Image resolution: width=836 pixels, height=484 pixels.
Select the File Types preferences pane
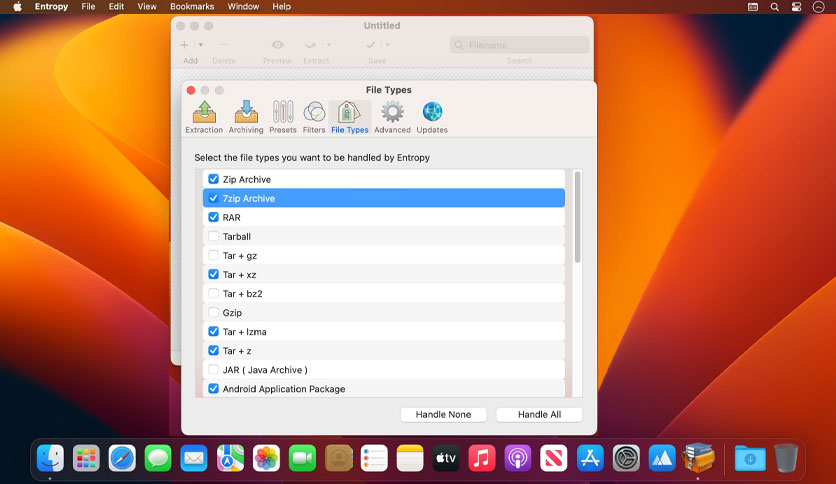pyautogui.click(x=349, y=117)
